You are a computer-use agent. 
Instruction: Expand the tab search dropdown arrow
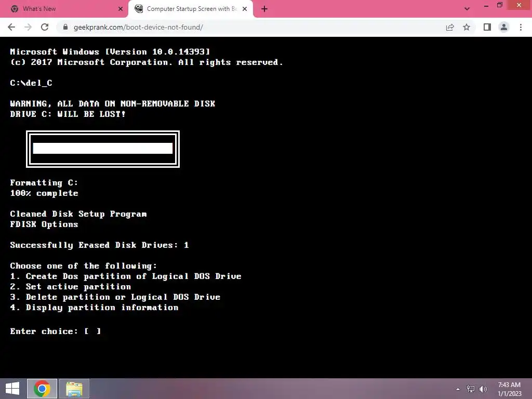click(x=467, y=9)
